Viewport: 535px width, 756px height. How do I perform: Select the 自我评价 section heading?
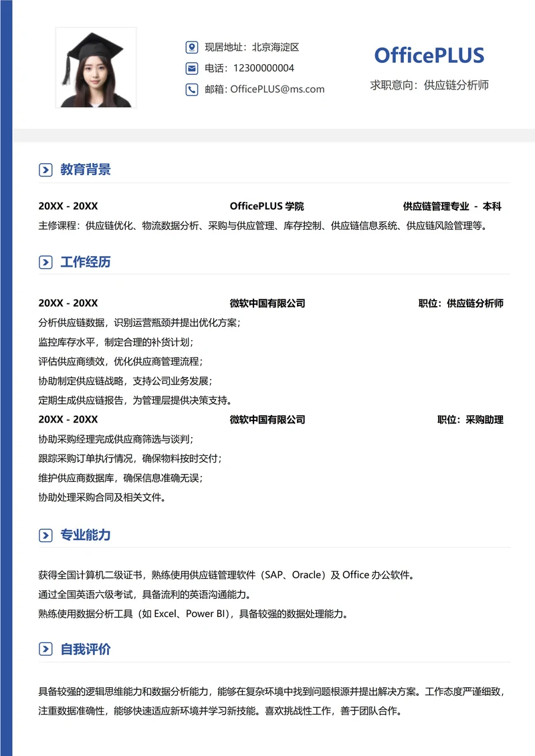coord(86,649)
